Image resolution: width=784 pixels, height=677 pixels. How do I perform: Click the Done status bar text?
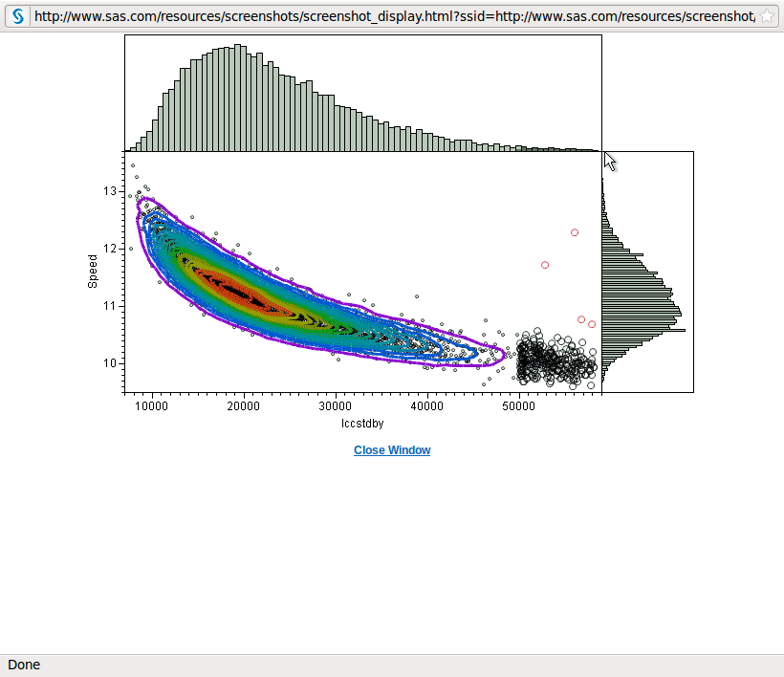point(24,665)
